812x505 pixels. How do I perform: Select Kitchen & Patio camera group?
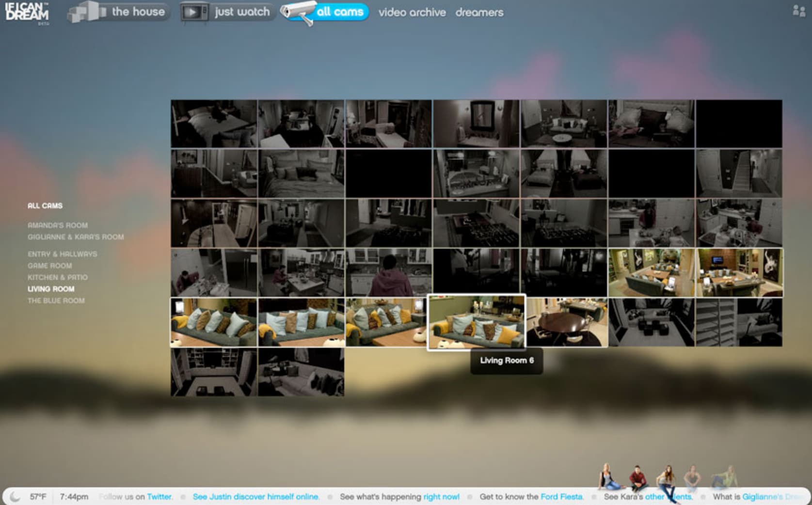pos(57,277)
